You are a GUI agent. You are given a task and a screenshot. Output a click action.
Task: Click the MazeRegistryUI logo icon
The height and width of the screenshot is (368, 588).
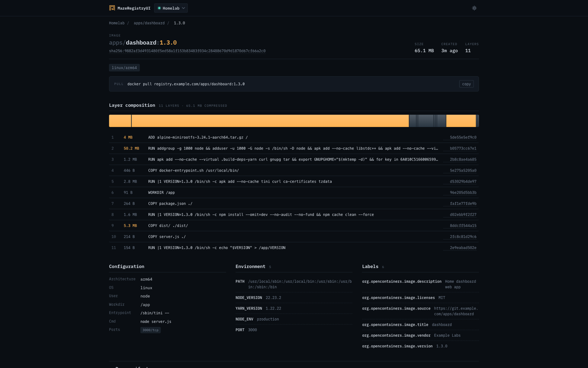(x=112, y=8)
